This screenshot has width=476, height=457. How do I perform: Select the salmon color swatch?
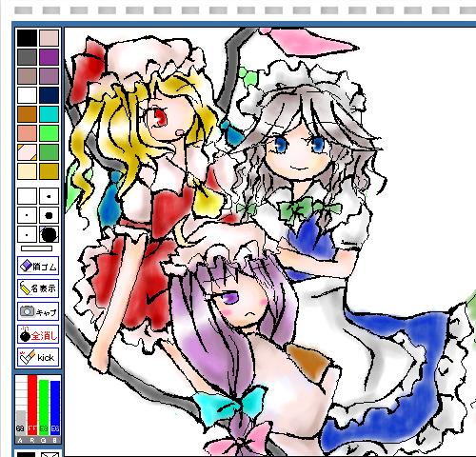point(27,133)
